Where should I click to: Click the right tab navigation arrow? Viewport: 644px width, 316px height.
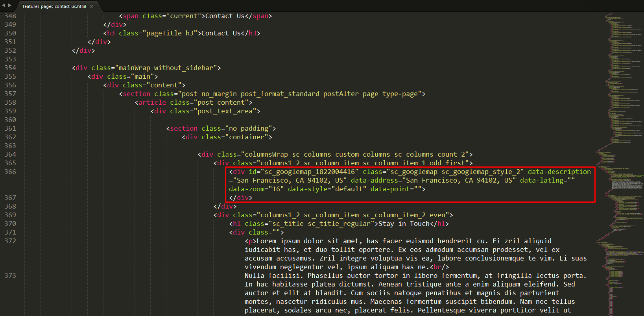10,6
